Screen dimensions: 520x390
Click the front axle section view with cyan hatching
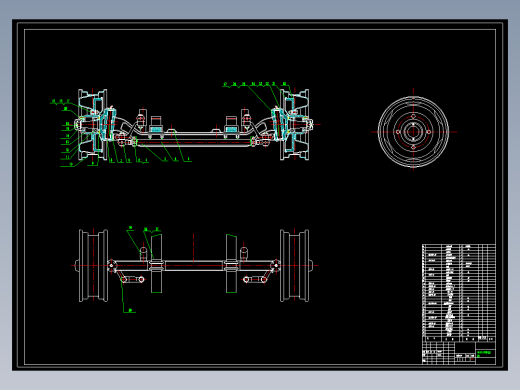pos(193,125)
